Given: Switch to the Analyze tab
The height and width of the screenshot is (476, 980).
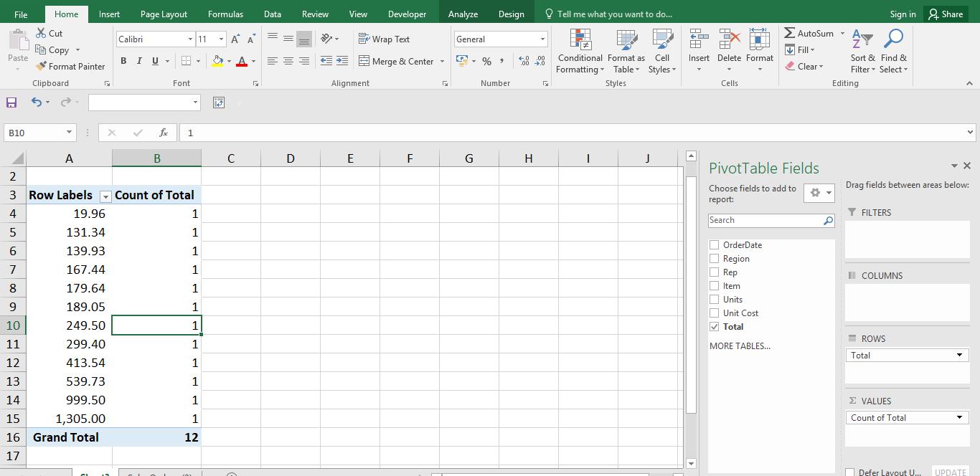Looking at the screenshot, I should [463, 13].
